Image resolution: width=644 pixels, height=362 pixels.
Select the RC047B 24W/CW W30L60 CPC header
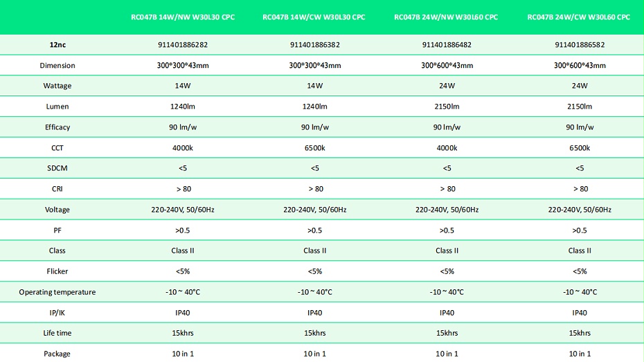pos(579,17)
